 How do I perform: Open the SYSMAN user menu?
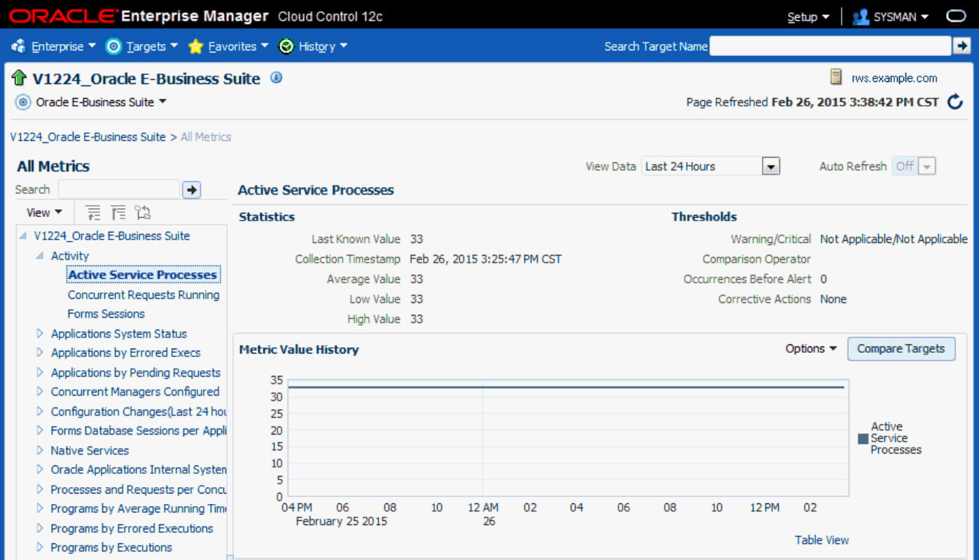[901, 17]
